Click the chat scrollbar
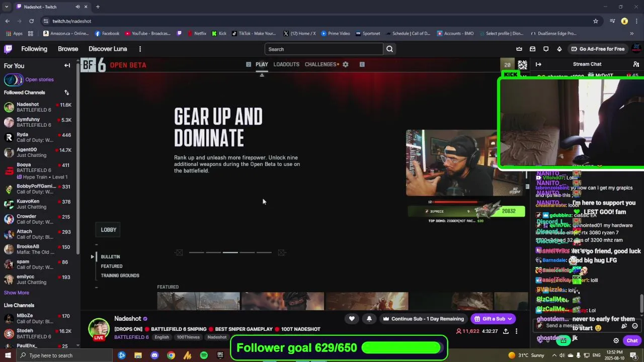Viewport: 644px width, 362px height. point(641,303)
